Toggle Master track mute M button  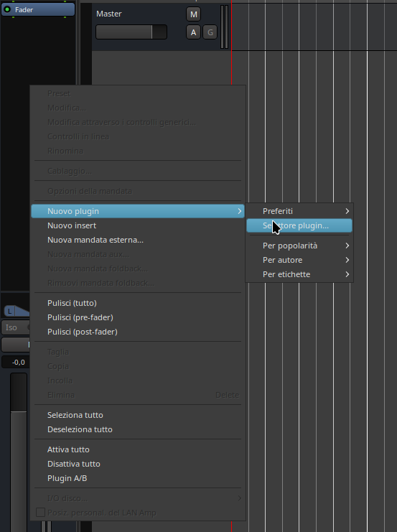point(193,14)
